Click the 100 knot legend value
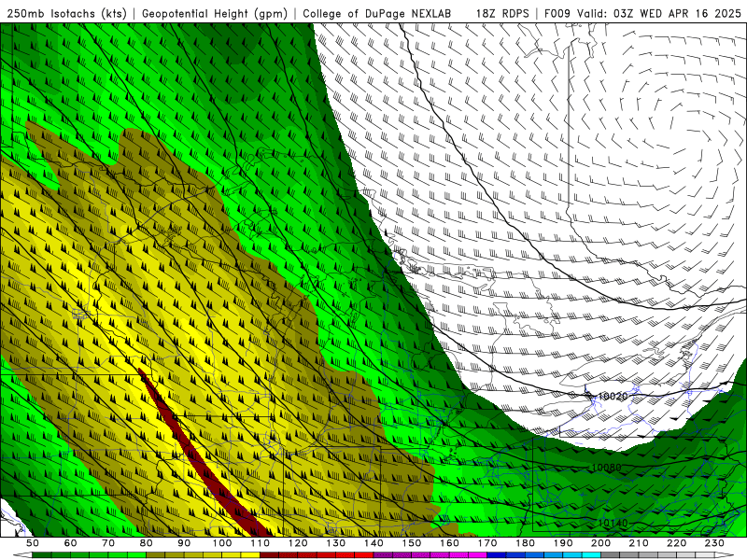Image resolution: width=747 pixels, height=560 pixels. pyautogui.click(x=222, y=543)
